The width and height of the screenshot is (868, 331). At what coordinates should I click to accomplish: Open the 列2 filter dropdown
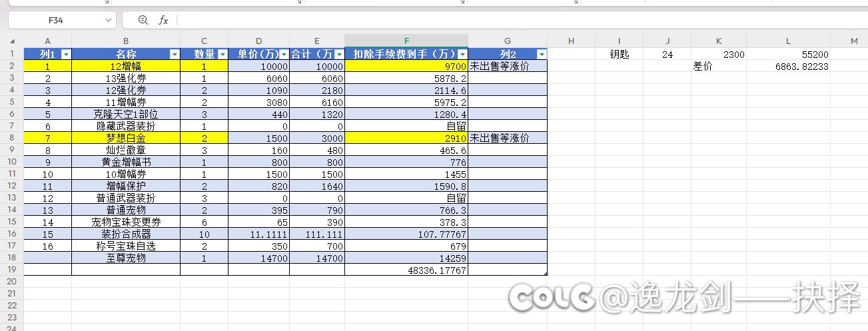click(542, 54)
